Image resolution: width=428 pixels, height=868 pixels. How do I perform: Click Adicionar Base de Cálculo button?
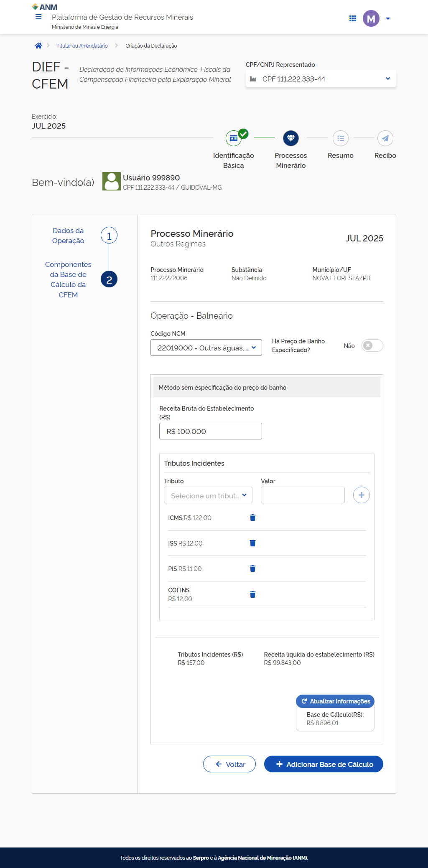324,764
